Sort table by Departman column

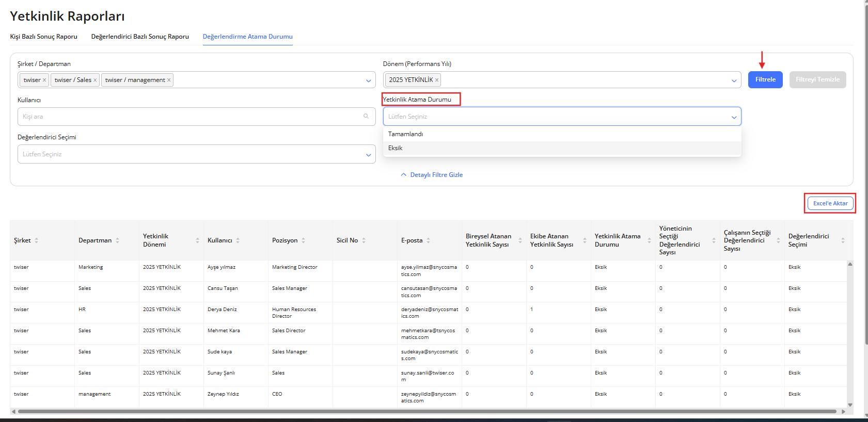pos(118,240)
